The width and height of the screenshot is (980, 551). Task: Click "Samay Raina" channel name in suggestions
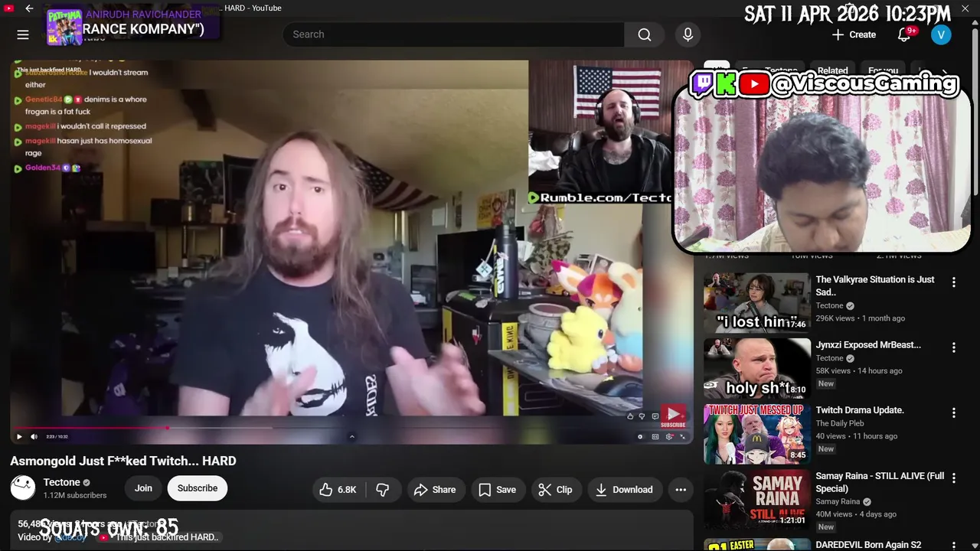(x=838, y=502)
